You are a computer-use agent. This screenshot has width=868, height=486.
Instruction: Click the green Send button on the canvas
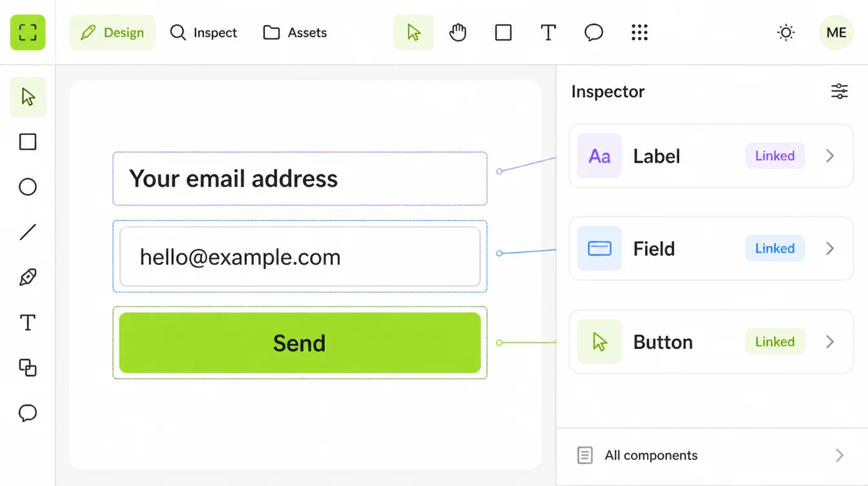point(300,343)
